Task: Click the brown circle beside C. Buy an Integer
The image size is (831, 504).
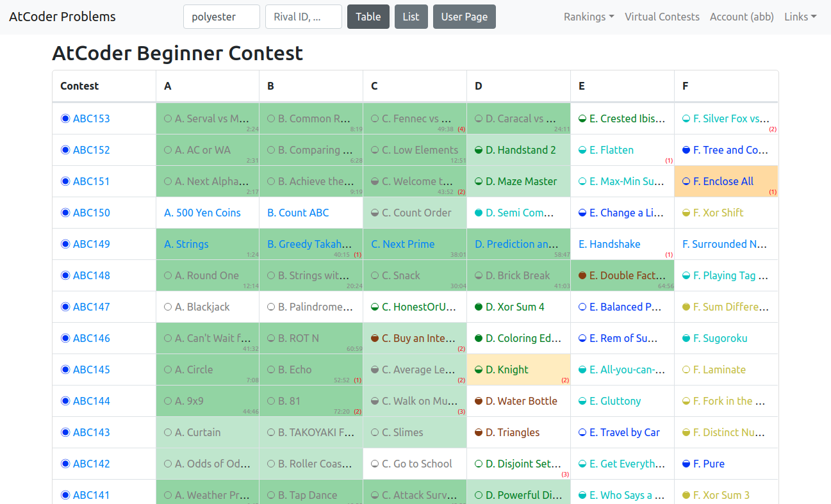Action: pos(375,338)
